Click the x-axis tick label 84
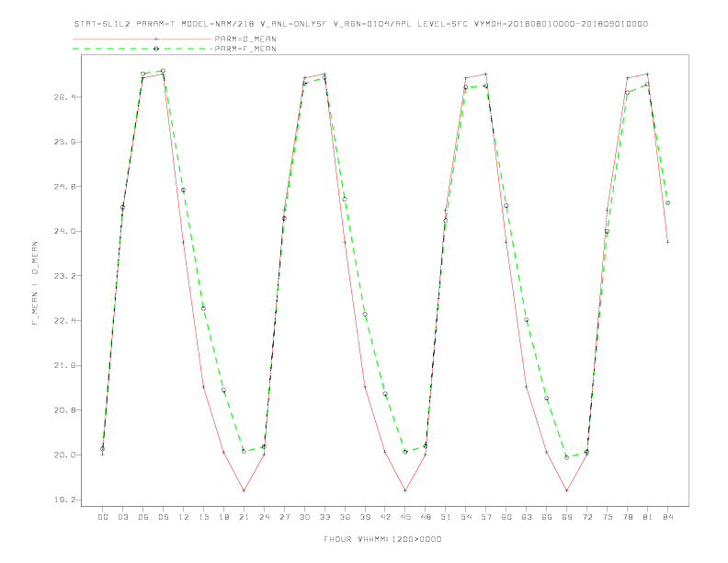The image size is (728, 563). pos(667,517)
